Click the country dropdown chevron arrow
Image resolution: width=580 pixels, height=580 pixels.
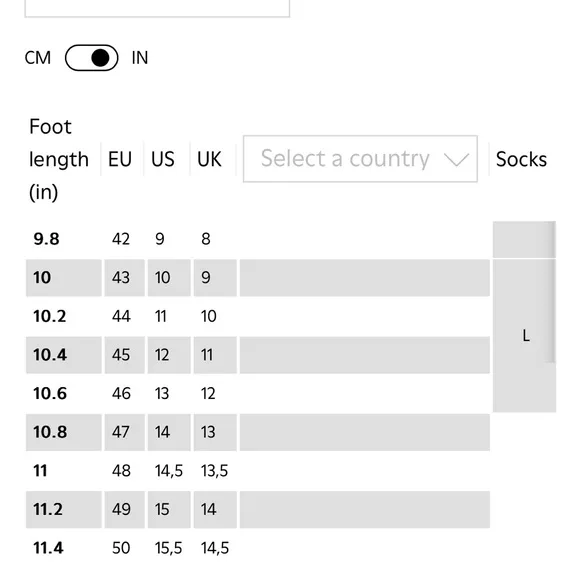tap(456, 159)
